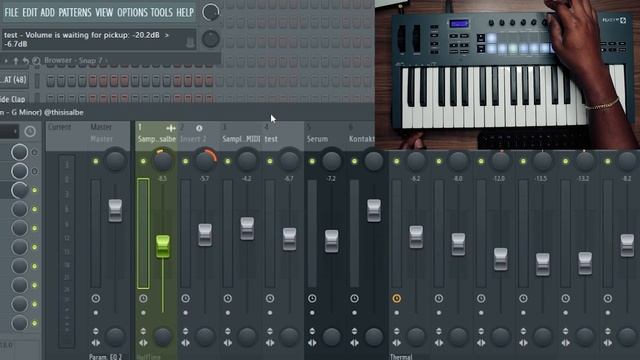This screenshot has width=640, height=360.
Task: Click the latency clock icon on Samp..salbe track
Action: click(143, 298)
